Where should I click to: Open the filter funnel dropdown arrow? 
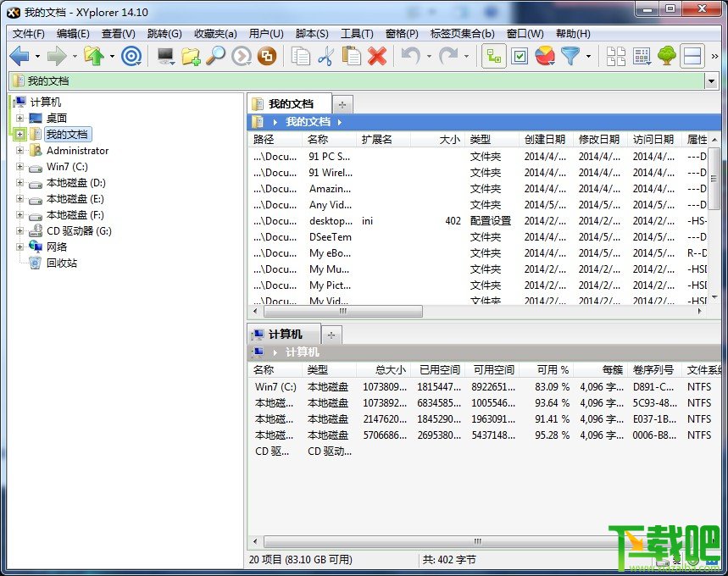click(589, 57)
